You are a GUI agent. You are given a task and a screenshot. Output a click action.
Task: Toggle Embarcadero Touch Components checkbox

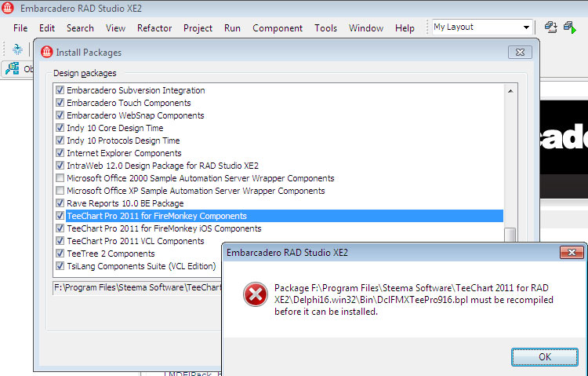(x=60, y=103)
